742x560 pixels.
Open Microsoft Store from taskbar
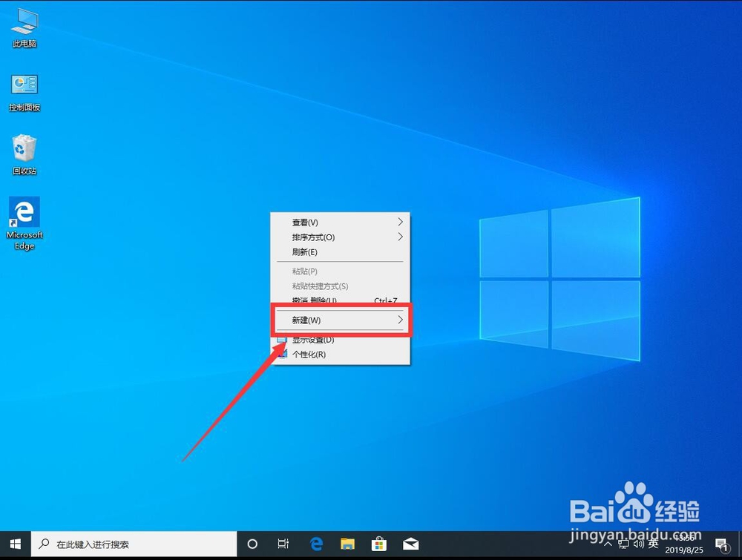point(378,544)
